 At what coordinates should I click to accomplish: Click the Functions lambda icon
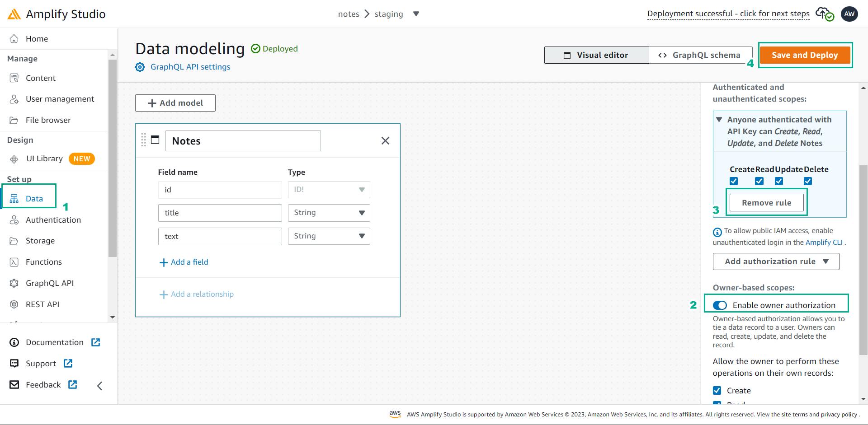pyautogui.click(x=14, y=262)
